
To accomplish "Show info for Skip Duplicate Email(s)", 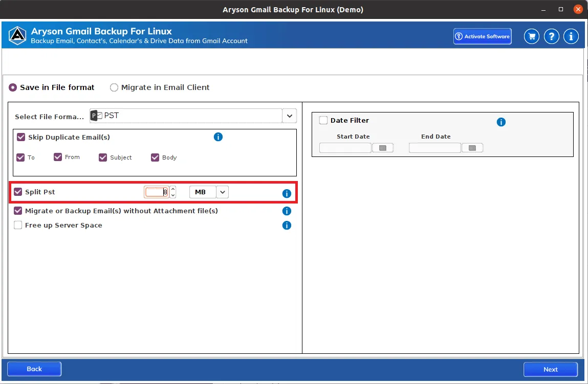I will 218,137.
